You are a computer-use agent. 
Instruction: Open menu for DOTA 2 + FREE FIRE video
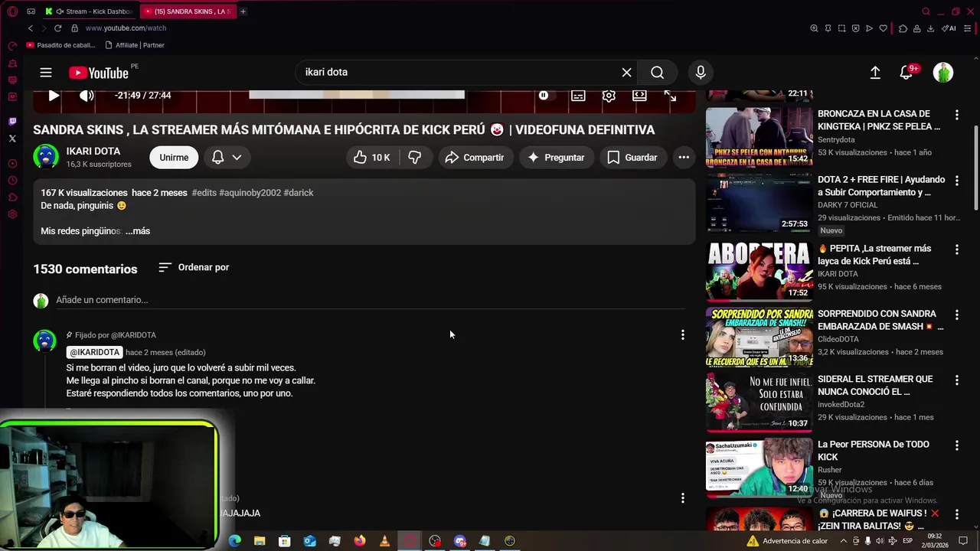point(957,181)
